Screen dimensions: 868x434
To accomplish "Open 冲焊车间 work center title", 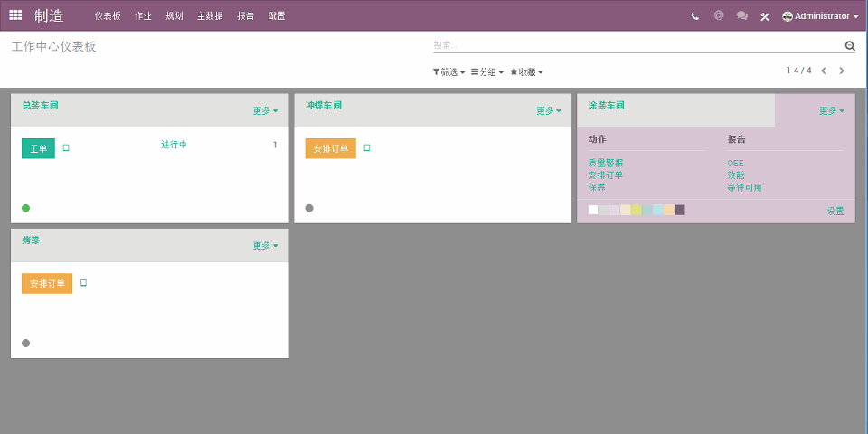I will click(324, 105).
